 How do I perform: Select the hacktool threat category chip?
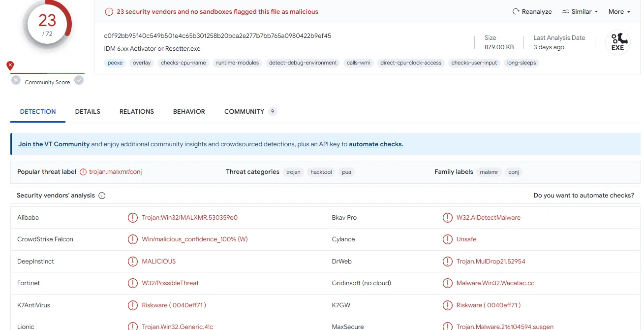coord(321,172)
